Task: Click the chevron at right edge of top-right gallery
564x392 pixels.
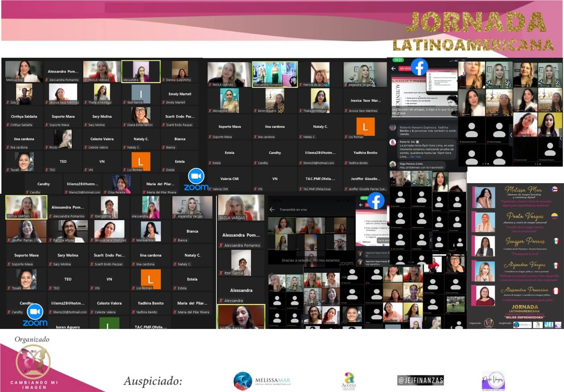Action: click(561, 138)
